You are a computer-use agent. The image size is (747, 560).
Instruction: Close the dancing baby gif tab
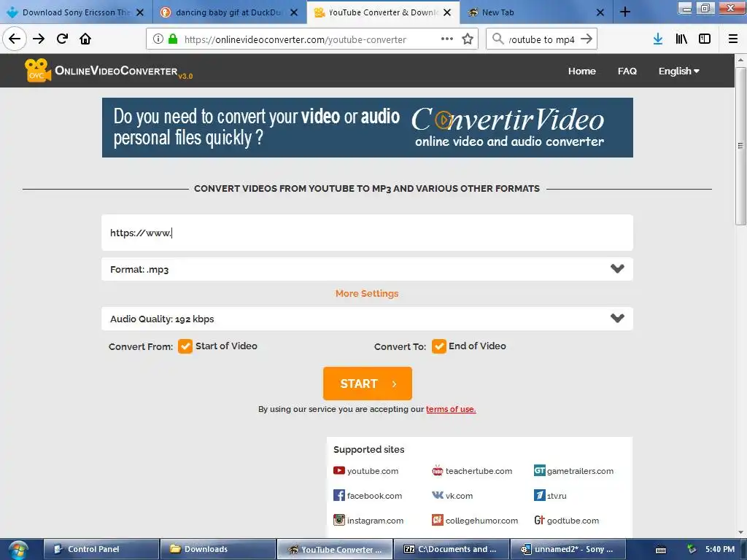(294, 12)
